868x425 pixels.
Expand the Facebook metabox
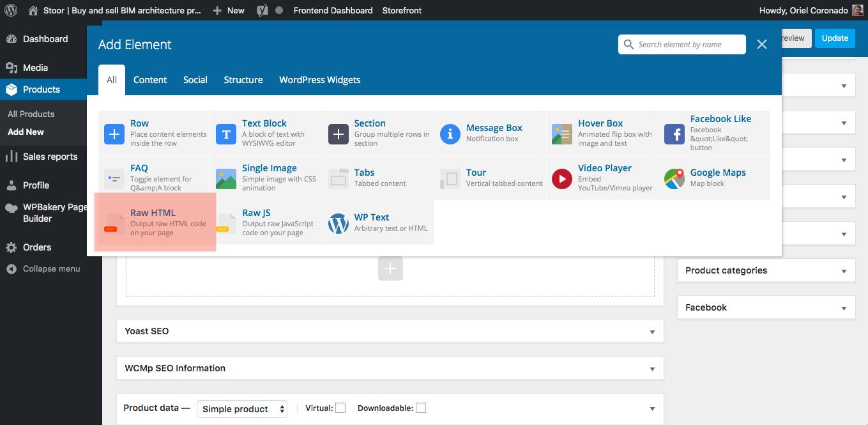point(844,308)
